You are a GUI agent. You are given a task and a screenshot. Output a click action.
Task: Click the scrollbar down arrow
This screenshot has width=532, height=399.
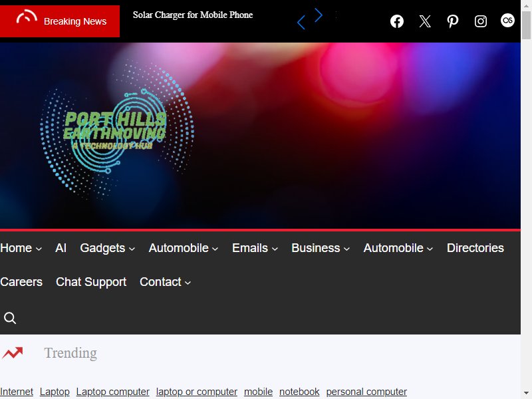pyautogui.click(x=526, y=394)
